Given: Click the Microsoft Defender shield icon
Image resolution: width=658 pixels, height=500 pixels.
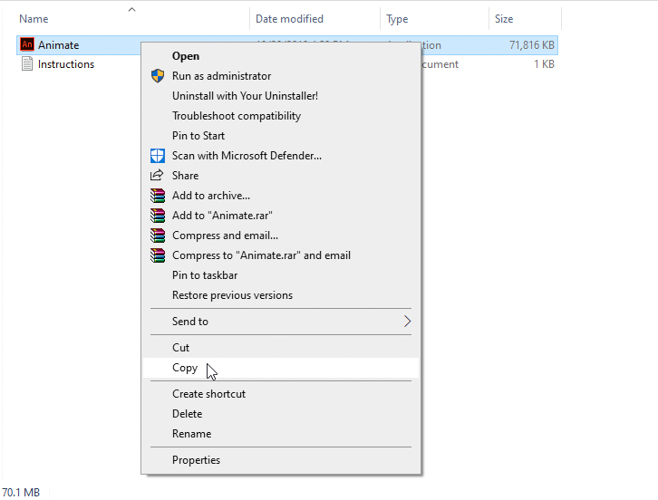Looking at the screenshot, I should 157,156.
